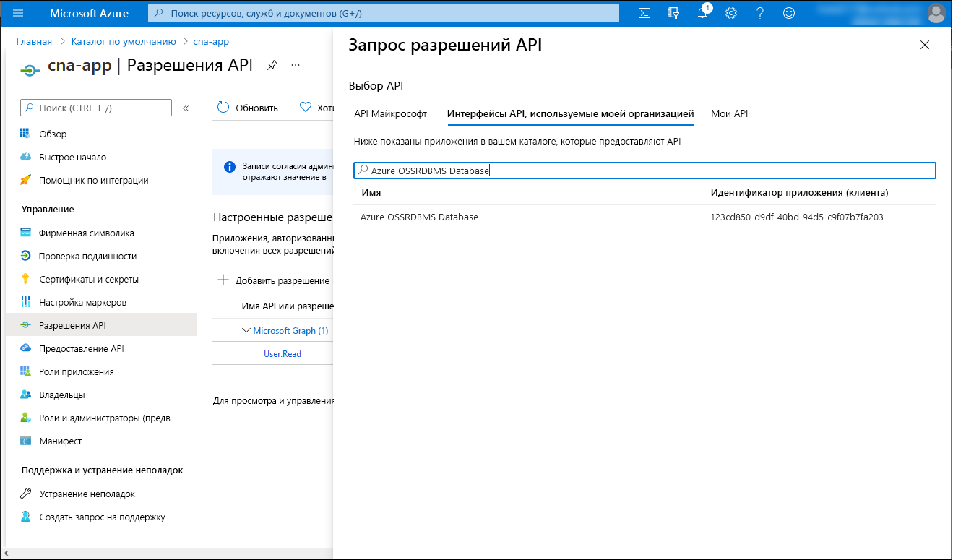Click the sidebar search box Поиск (CTRL + /)
This screenshot has width=953, height=560.
click(96, 108)
